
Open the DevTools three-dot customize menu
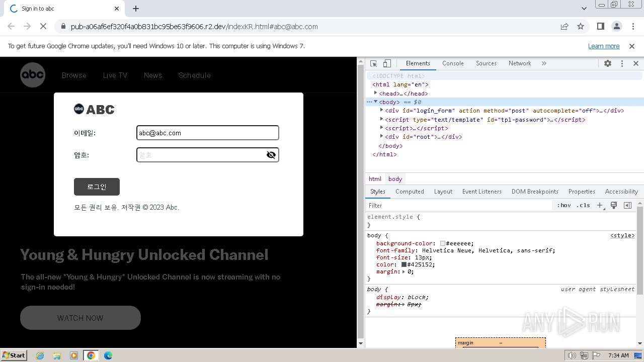pos(622,63)
